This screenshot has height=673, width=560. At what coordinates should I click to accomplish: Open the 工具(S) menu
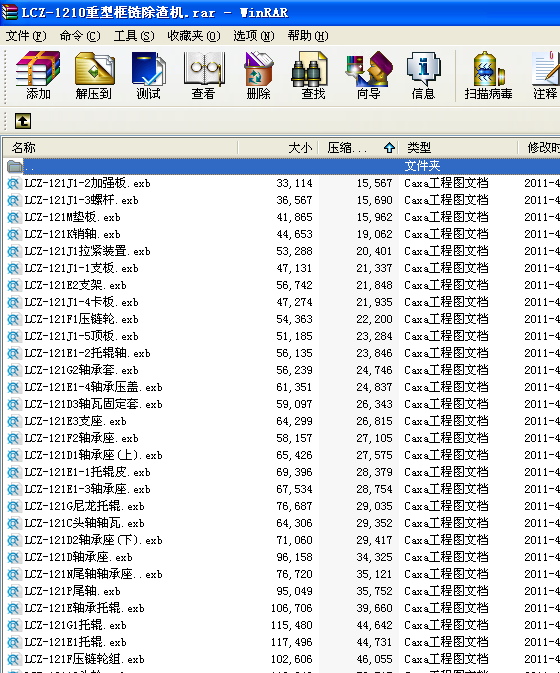coord(134,36)
